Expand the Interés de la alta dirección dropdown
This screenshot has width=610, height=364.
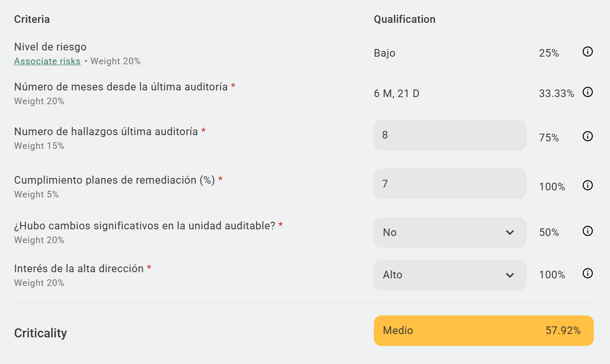tap(450, 275)
